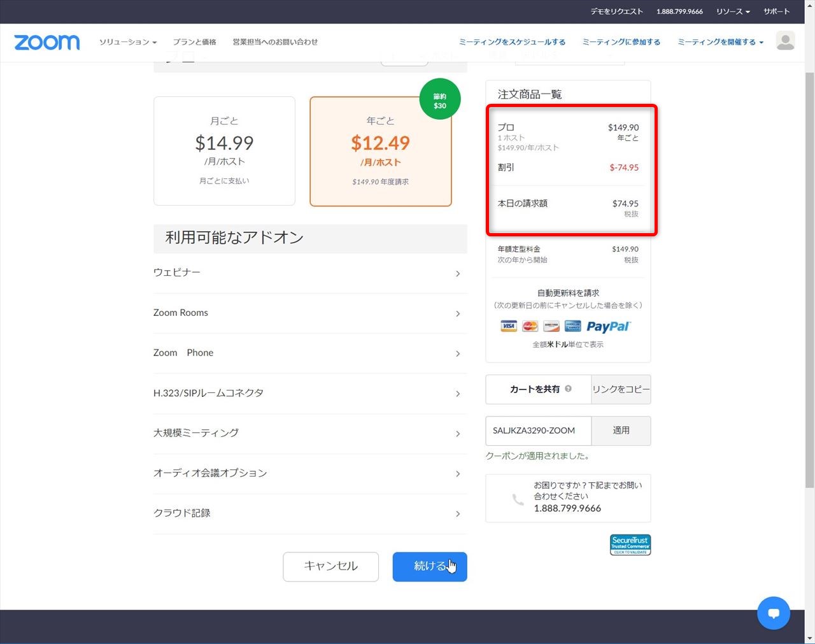Click the 続ける button

click(430, 566)
